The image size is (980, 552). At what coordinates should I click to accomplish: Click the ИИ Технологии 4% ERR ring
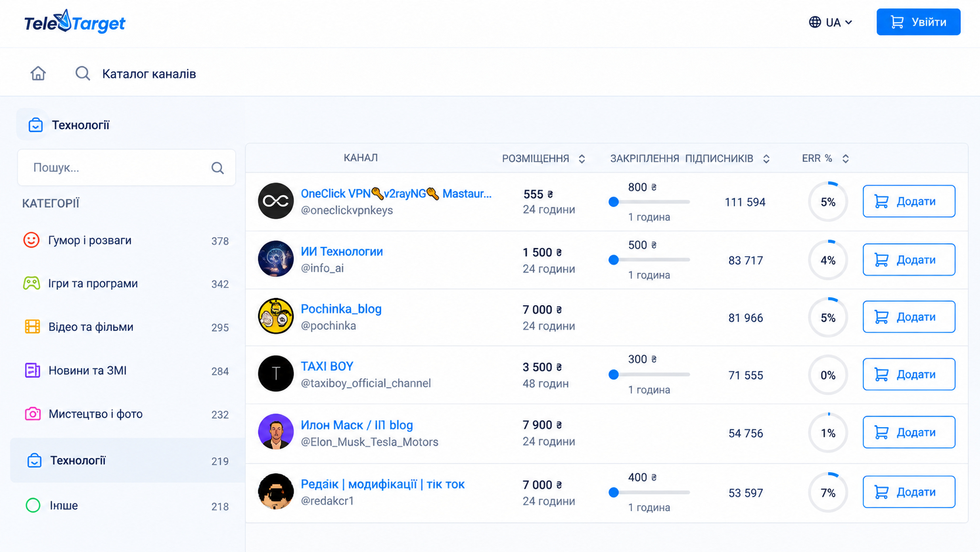click(x=828, y=260)
